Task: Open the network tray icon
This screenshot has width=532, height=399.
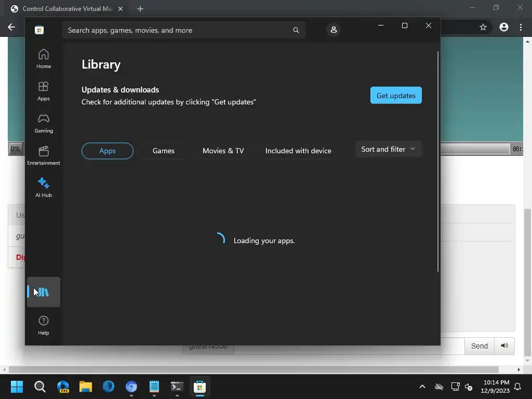Action: (455, 387)
